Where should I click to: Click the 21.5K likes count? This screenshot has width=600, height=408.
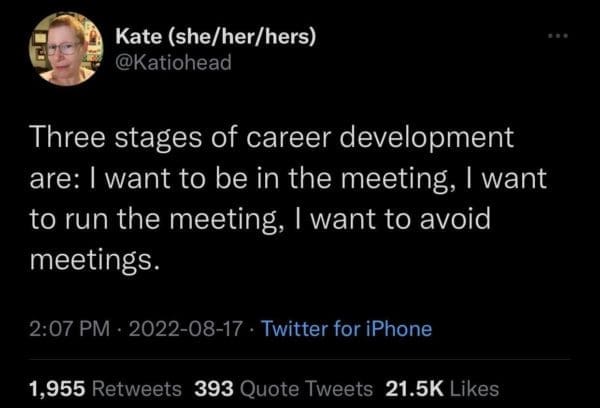(x=413, y=386)
